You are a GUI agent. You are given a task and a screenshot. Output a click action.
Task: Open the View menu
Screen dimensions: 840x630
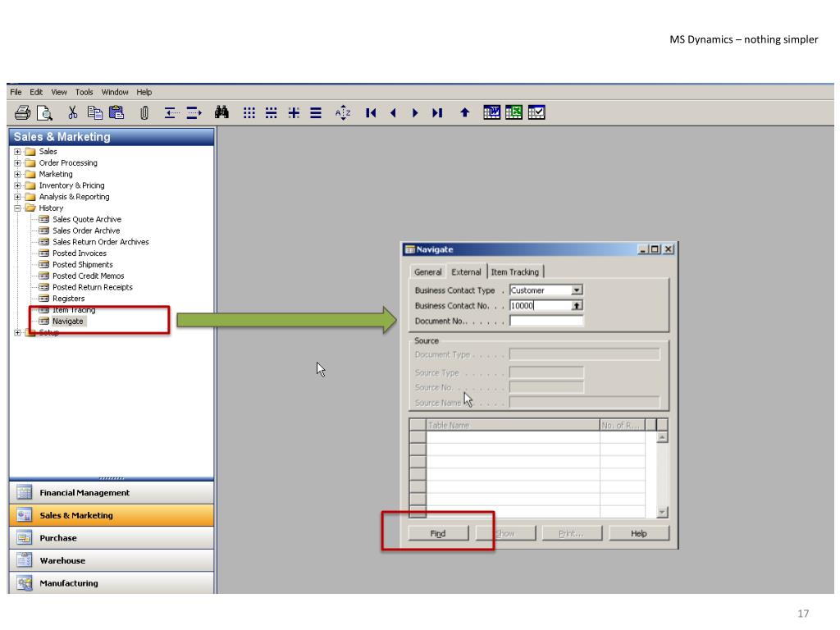click(59, 92)
